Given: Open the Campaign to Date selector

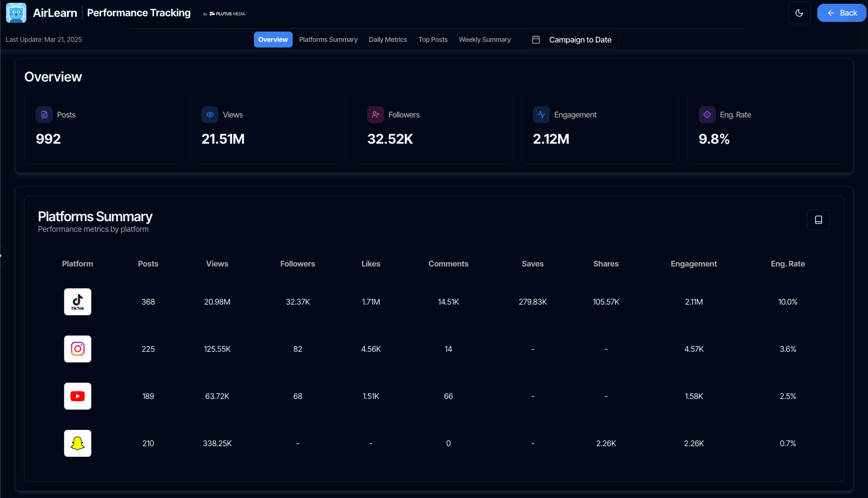Looking at the screenshot, I should [571, 39].
